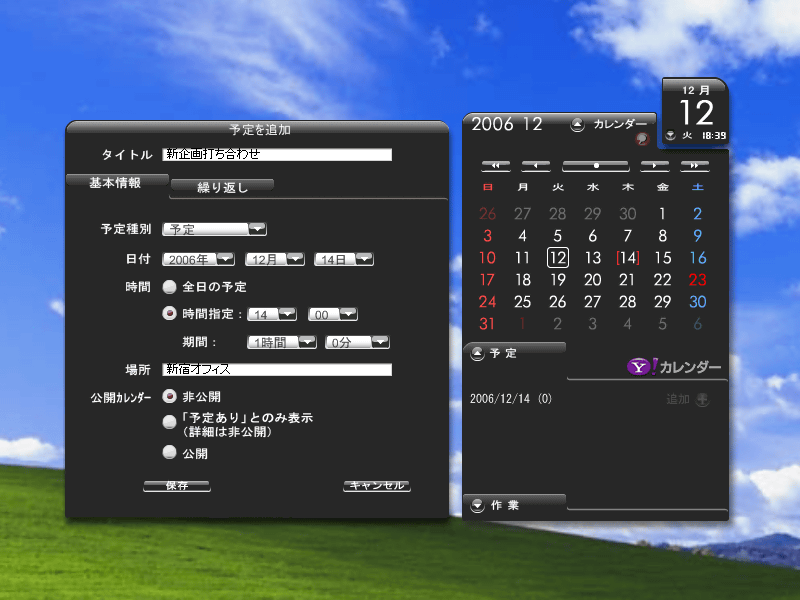Click the down arrow in date widget
The height and width of the screenshot is (600, 800).
click(x=670, y=135)
